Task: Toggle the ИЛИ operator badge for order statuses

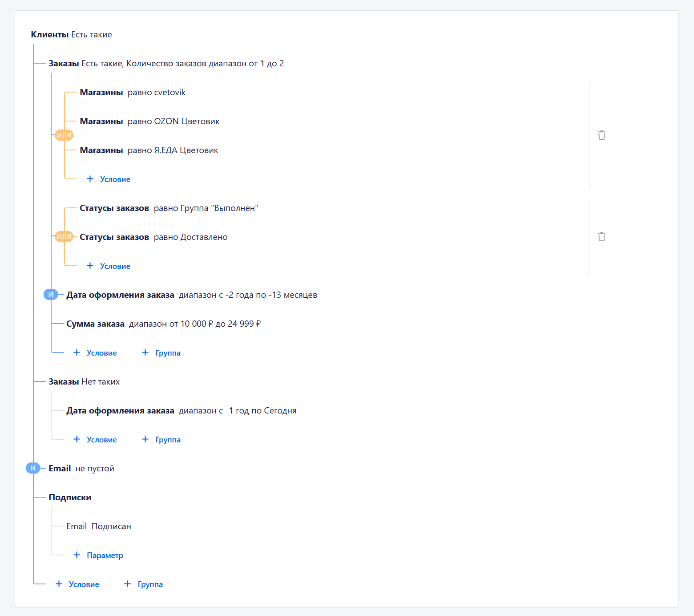Action: pos(64,237)
